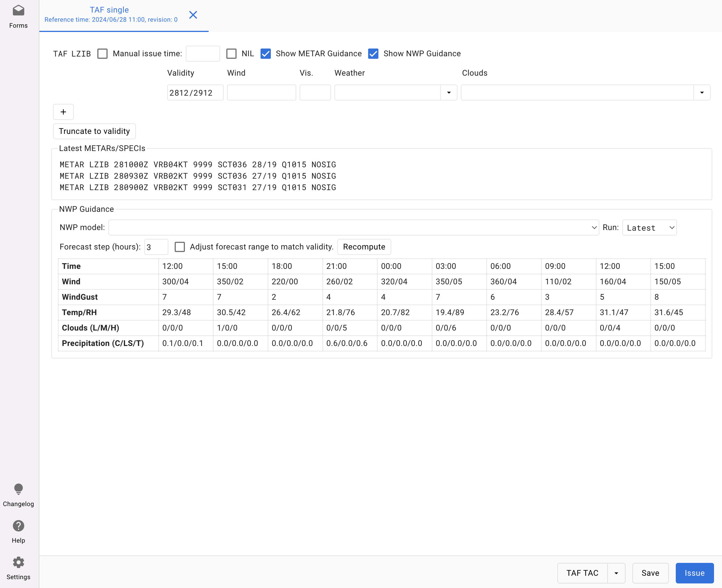Click the TAF LZIB label

(x=72, y=54)
